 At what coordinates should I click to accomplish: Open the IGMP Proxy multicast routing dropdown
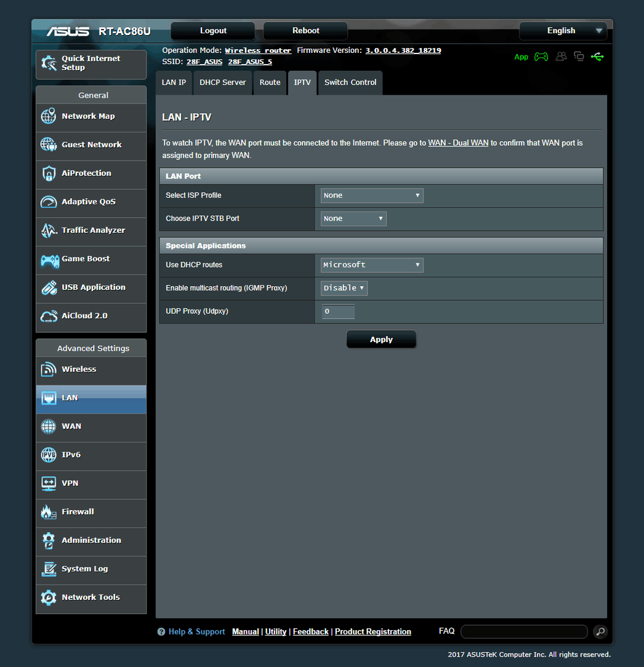[344, 288]
